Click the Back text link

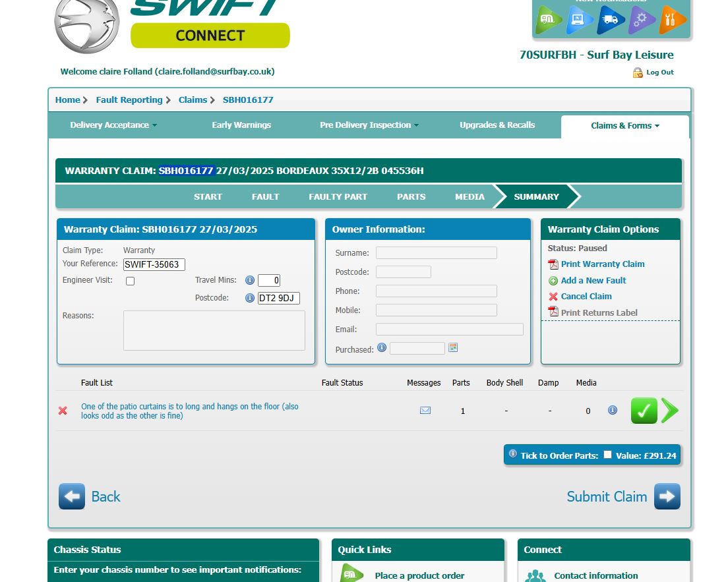(x=106, y=496)
